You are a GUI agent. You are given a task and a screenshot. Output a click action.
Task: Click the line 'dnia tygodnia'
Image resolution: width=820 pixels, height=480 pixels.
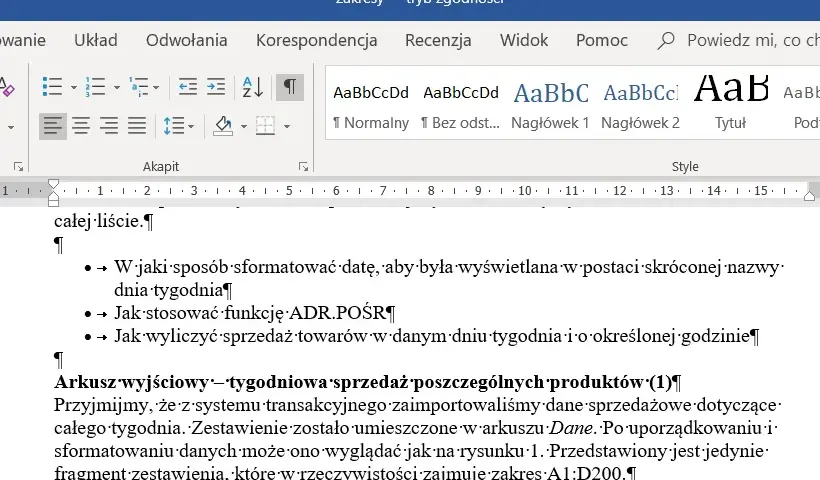(168, 290)
